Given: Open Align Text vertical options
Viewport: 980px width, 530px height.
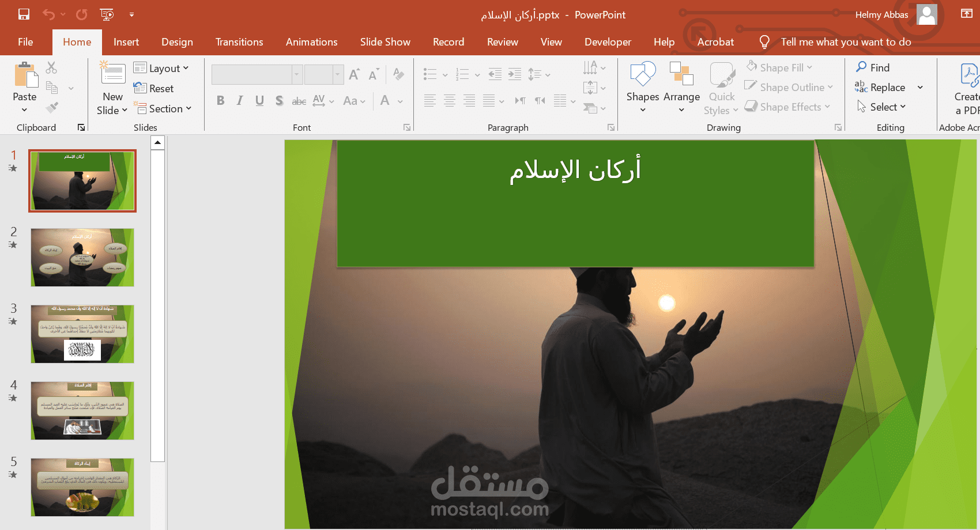Looking at the screenshot, I should click(x=594, y=88).
